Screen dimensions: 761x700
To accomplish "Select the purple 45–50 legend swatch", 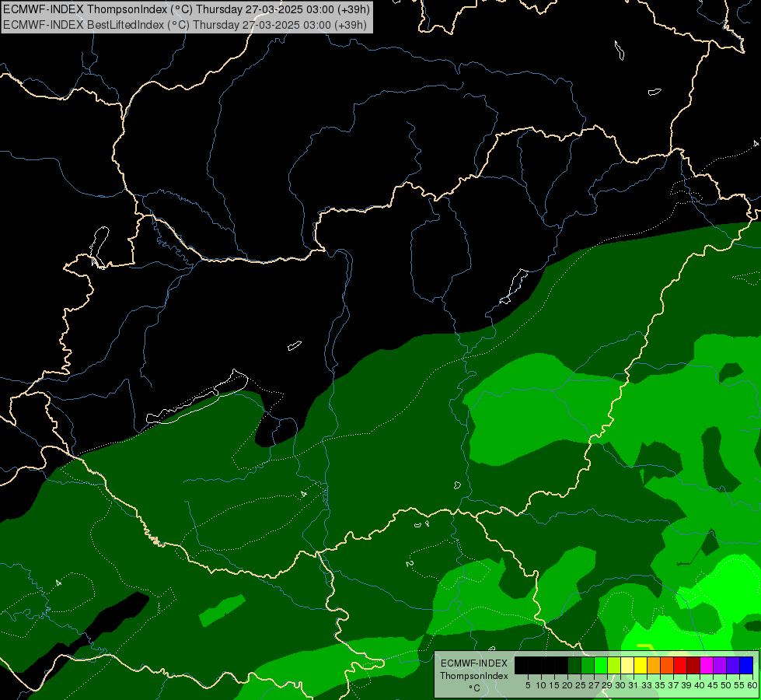I will pos(720,665).
